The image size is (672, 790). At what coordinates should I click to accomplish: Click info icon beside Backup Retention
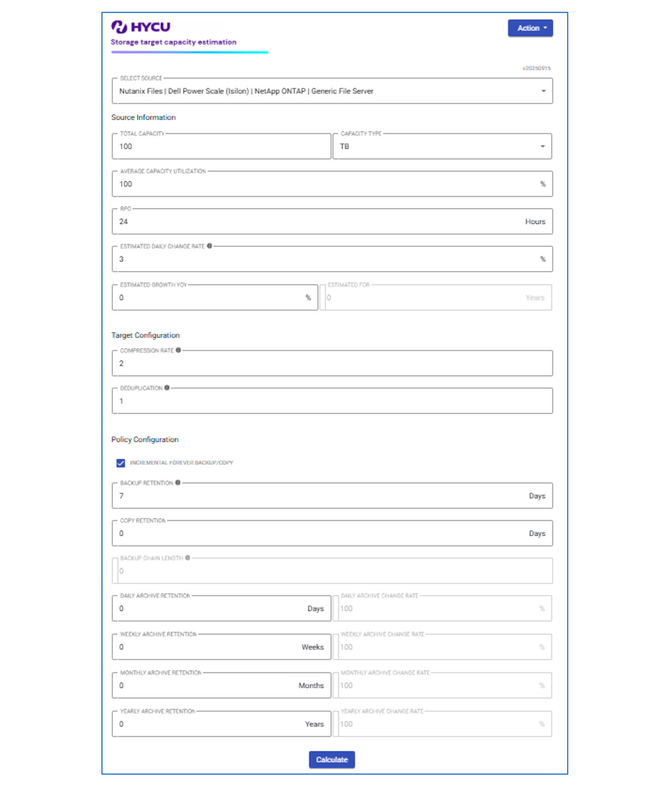178,483
